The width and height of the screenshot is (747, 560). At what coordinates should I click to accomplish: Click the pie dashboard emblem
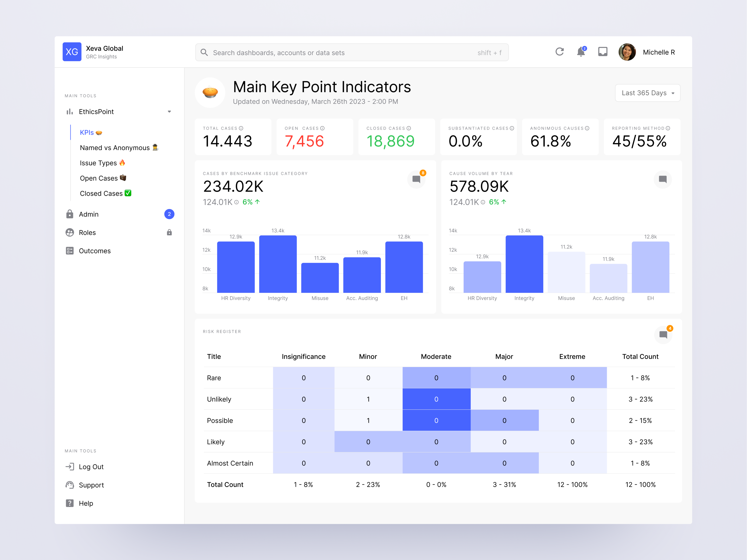(210, 92)
